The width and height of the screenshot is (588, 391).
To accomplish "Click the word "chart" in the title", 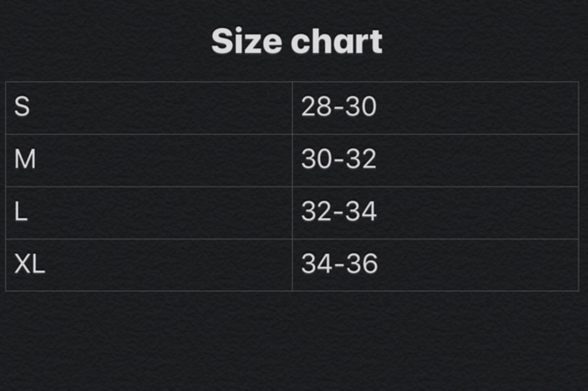I will 336,41.
